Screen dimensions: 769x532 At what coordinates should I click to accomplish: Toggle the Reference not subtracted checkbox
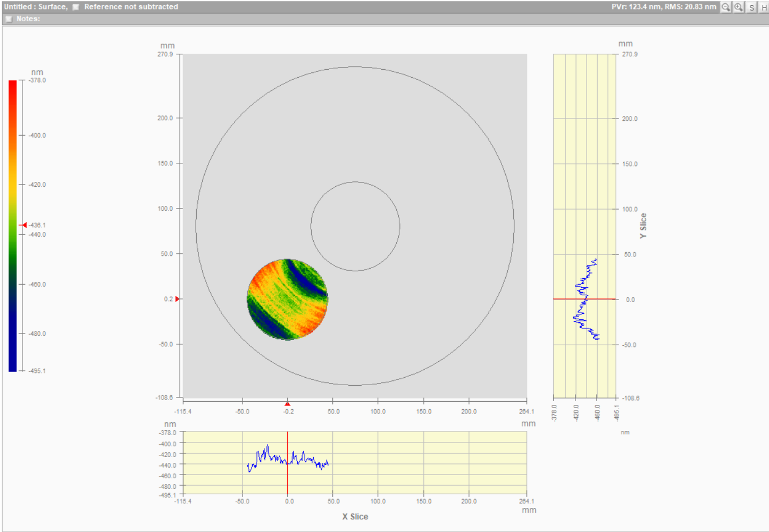(76, 7)
